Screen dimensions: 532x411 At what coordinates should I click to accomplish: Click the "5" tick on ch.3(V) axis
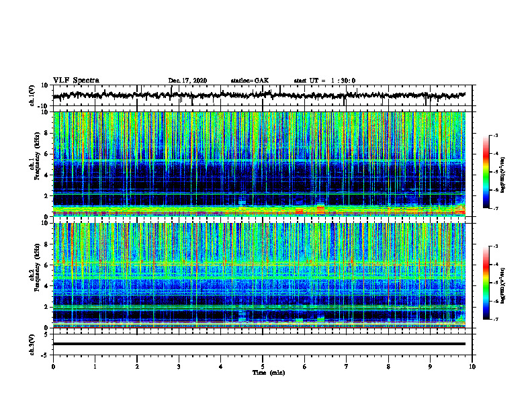pos(46,334)
